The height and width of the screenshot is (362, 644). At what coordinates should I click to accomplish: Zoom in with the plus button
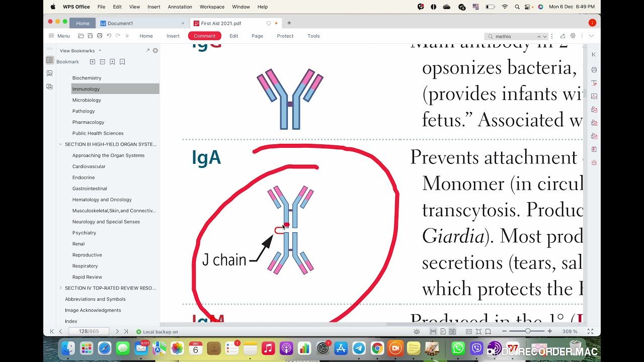tap(550, 331)
